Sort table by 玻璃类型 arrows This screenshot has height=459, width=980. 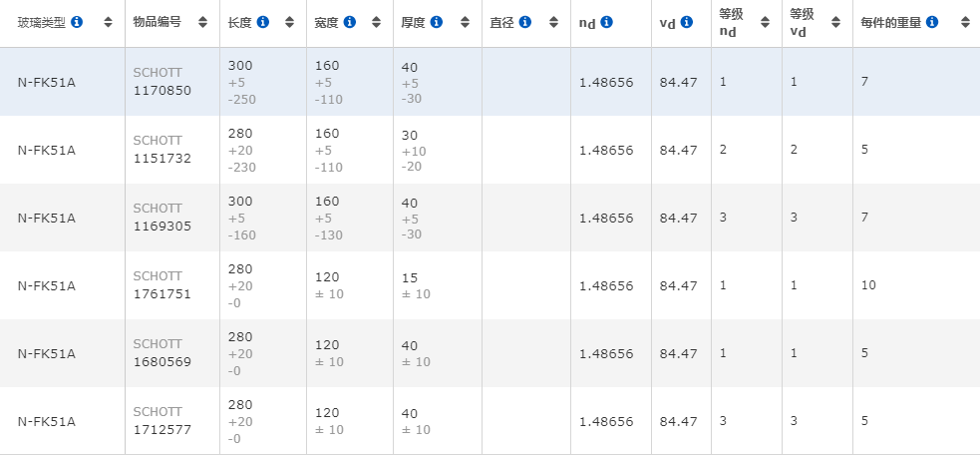click(108, 23)
